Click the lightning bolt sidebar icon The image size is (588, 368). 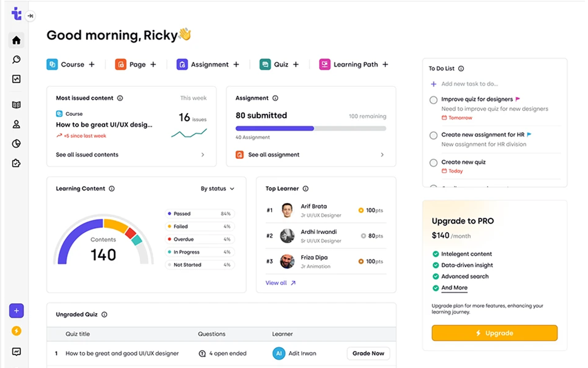(17, 331)
